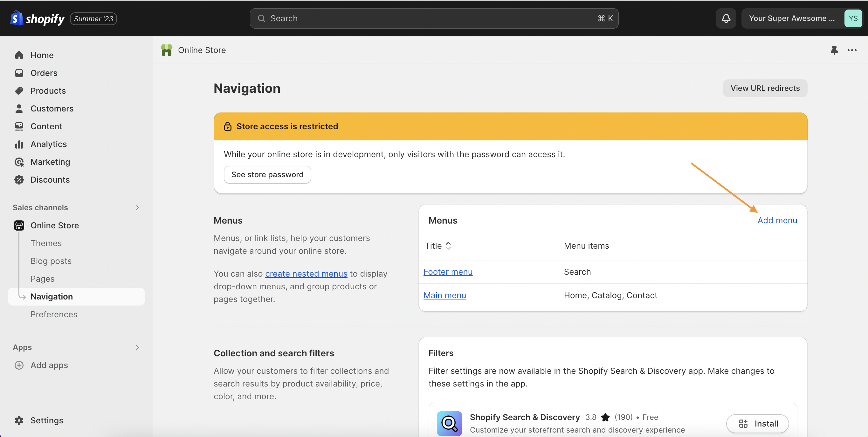Open Home from the sidebar
The width and height of the screenshot is (868, 437).
(42, 55)
